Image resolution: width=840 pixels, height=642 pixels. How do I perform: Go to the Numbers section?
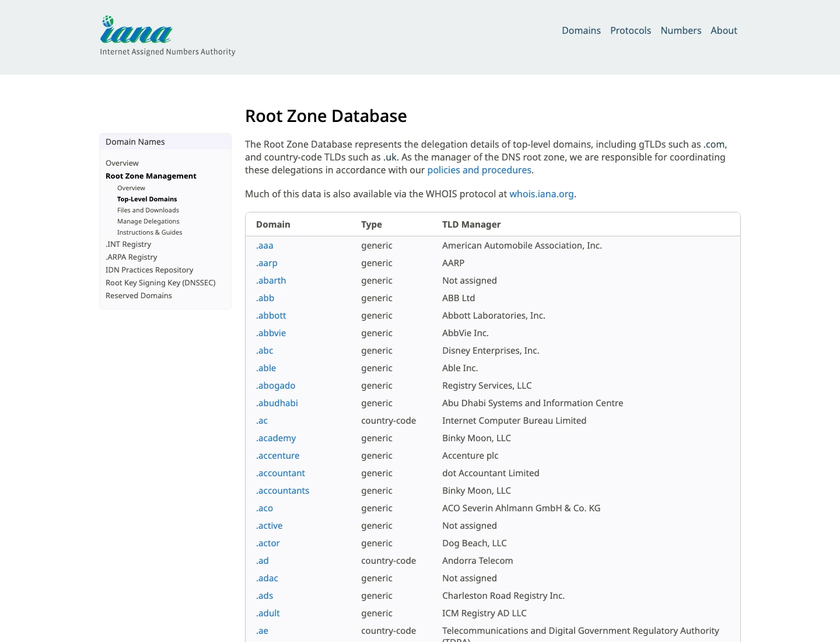pyautogui.click(x=681, y=30)
